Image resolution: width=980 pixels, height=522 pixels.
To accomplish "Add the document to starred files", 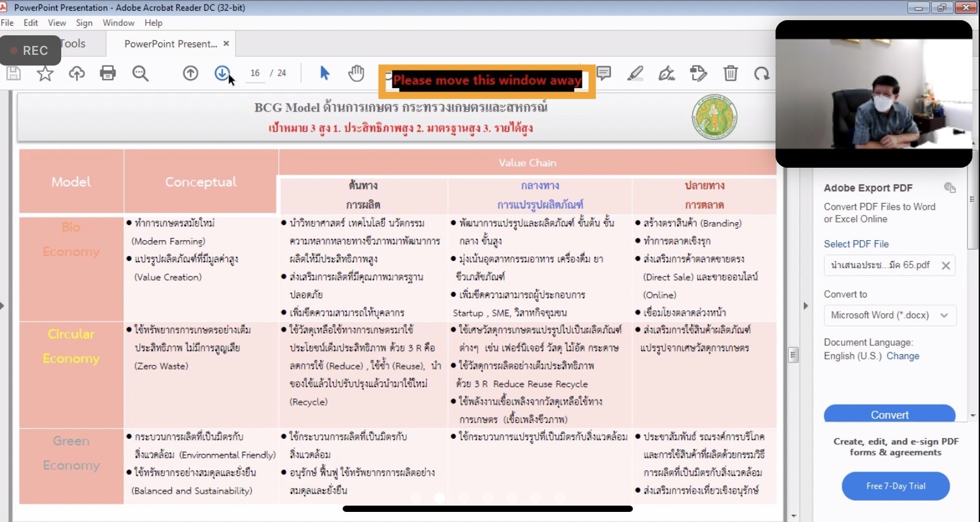I will pos(45,74).
